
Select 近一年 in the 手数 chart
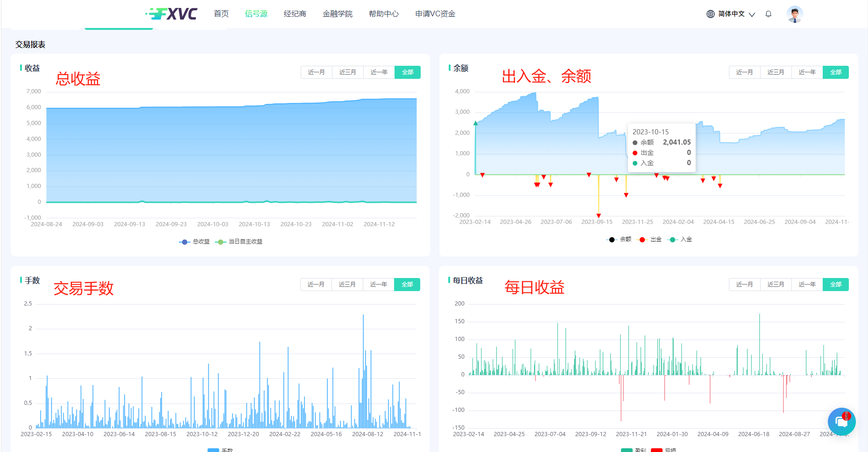379,285
